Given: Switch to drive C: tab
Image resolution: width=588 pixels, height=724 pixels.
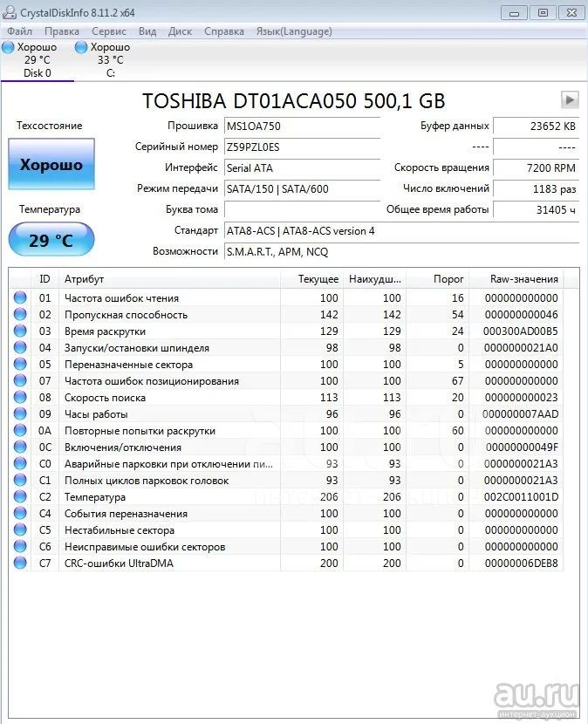Looking at the screenshot, I should click(111, 60).
